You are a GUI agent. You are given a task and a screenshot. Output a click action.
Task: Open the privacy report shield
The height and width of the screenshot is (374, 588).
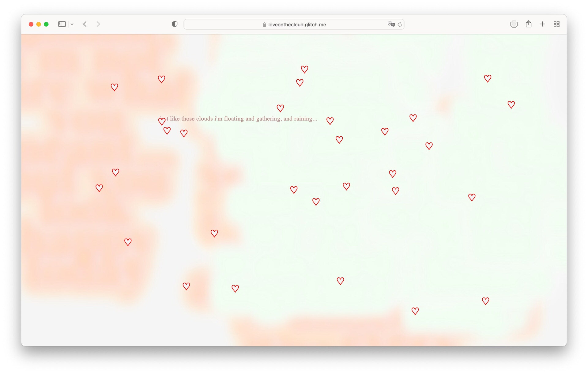coord(175,24)
